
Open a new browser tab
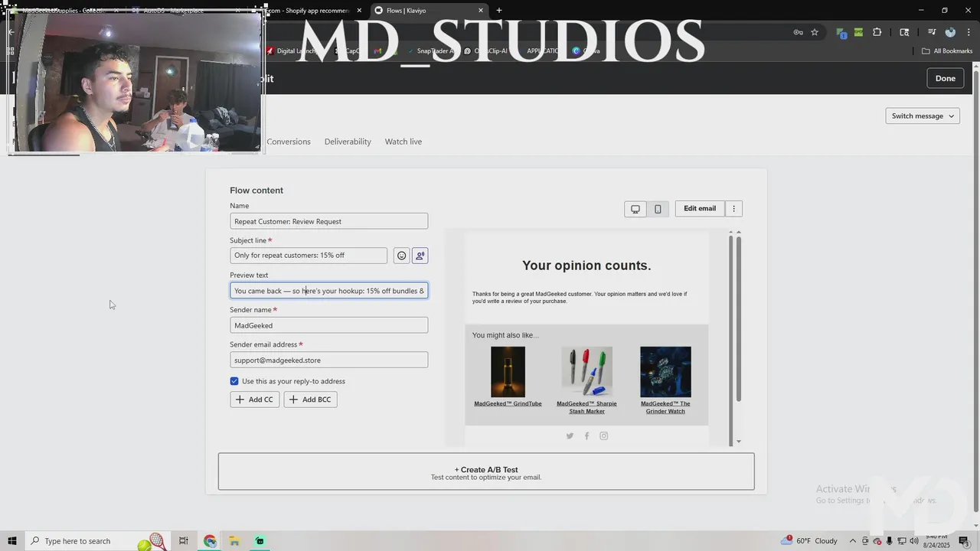tap(499, 11)
